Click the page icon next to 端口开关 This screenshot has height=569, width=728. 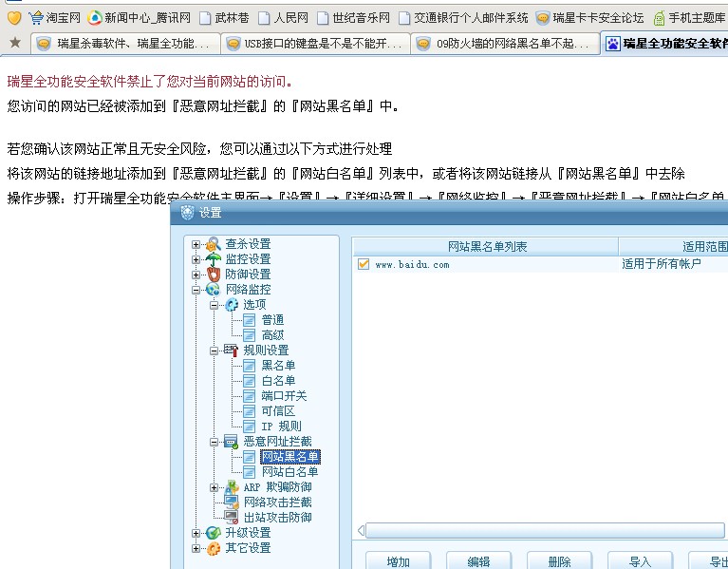[250, 396]
